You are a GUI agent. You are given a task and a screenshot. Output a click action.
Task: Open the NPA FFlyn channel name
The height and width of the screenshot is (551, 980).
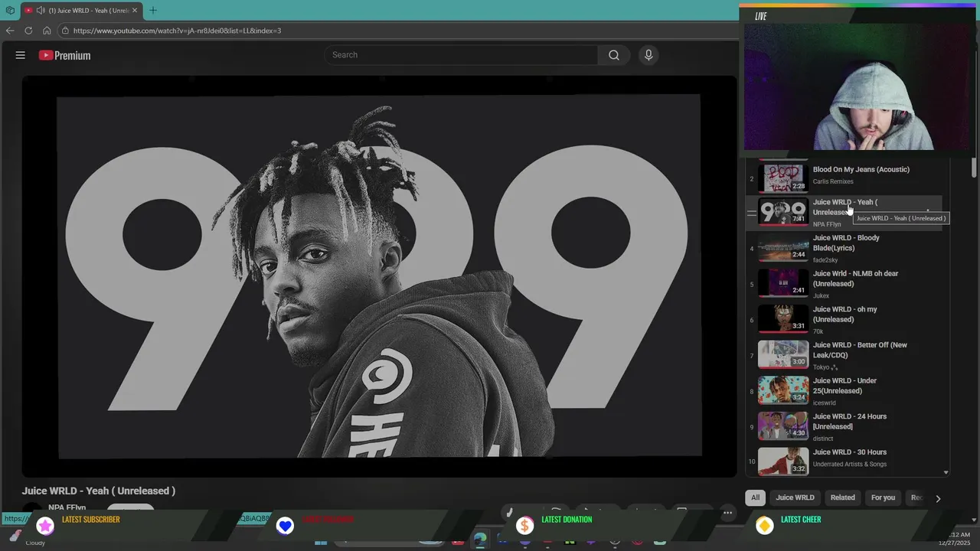pyautogui.click(x=67, y=507)
